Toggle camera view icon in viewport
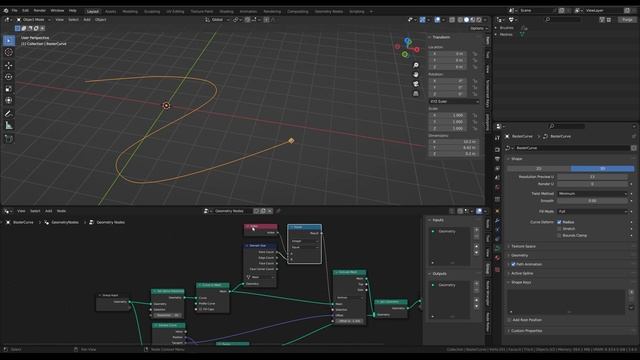This screenshot has height=360, width=640. 416,84
